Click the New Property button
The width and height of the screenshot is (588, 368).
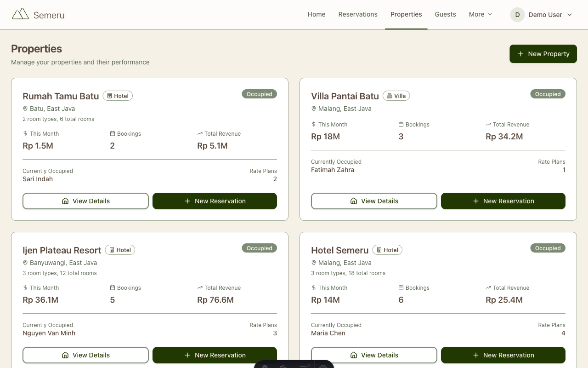(x=543, y=54)
